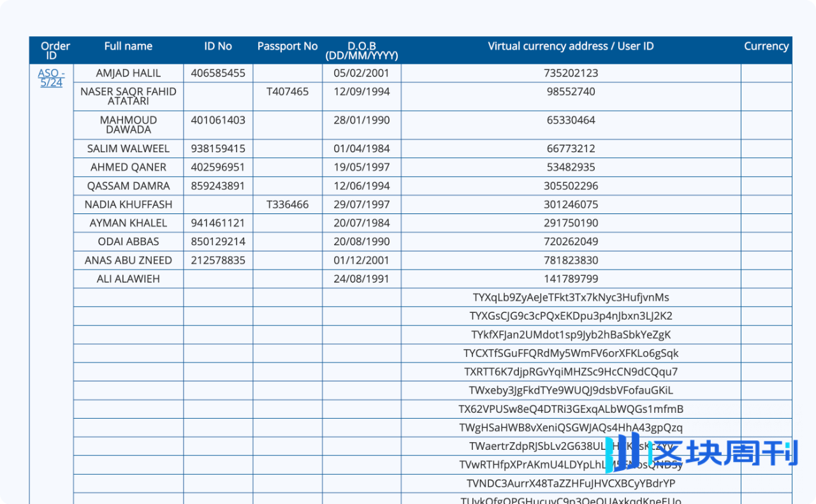Viewport: 816px width, 504px height.
Task: Click user ID 301246075
Action: coord(571,205)
